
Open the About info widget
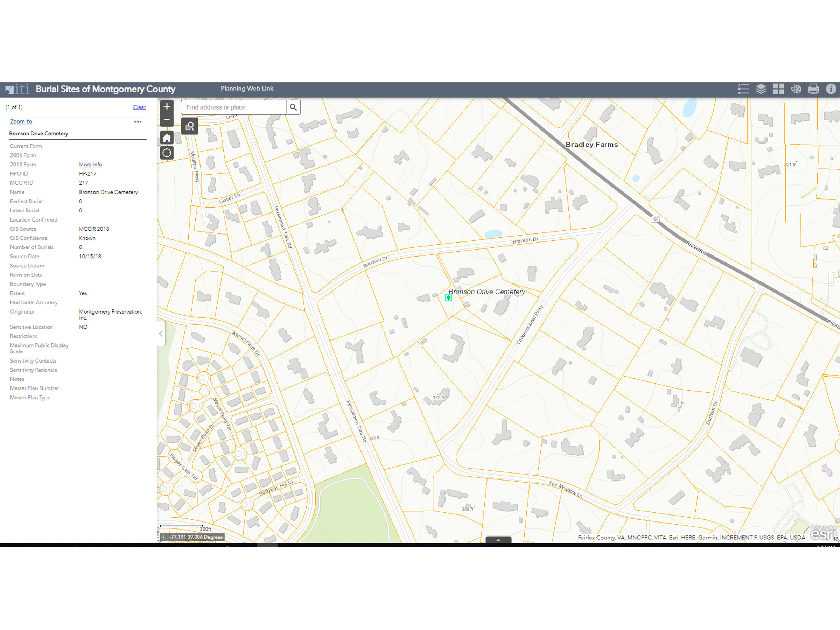click(831, 89)
